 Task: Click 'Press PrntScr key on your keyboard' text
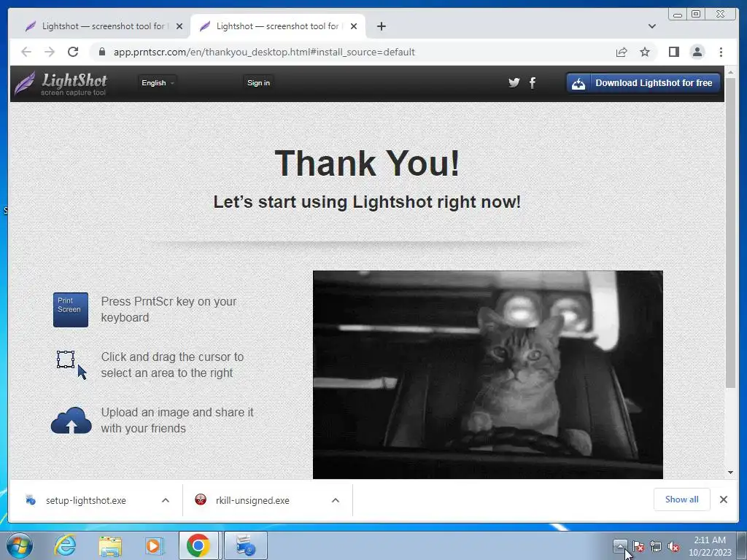[169, 309]
